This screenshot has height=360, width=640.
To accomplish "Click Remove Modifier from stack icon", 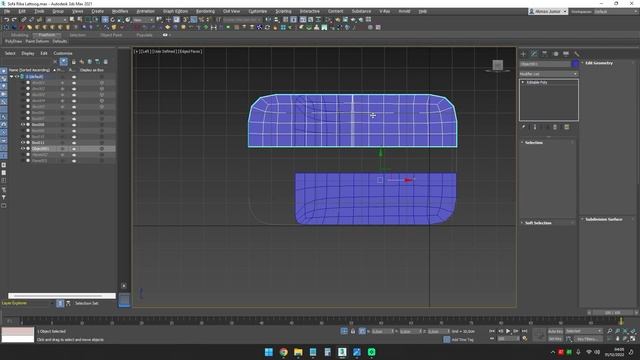I will pyautogui.click(x=555, y=127).
